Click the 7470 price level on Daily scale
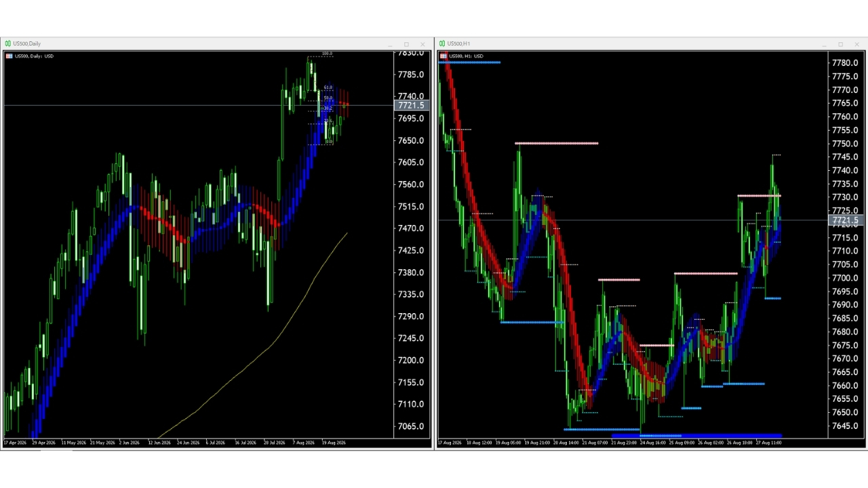 (x=411, y=228)
